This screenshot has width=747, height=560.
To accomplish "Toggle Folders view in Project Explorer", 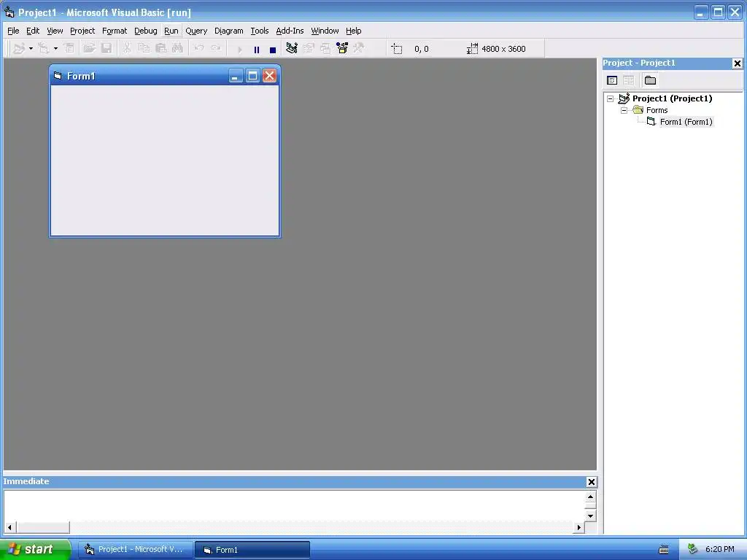I will pyautogui.click(x=650, y=80).
